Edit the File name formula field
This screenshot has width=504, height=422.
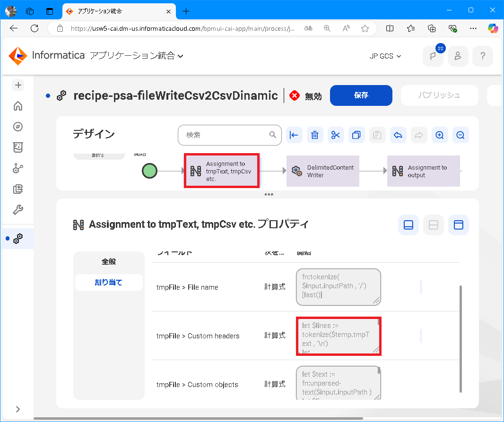tap(338, 287)
